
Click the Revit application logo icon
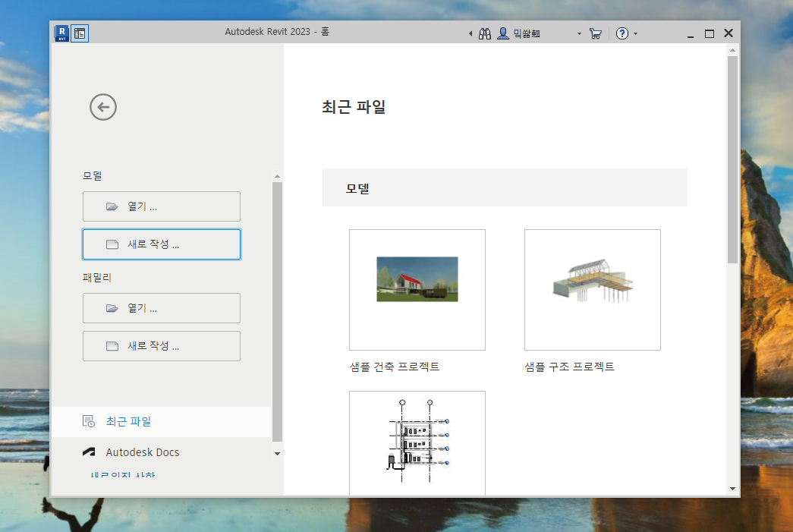[61, 33]
